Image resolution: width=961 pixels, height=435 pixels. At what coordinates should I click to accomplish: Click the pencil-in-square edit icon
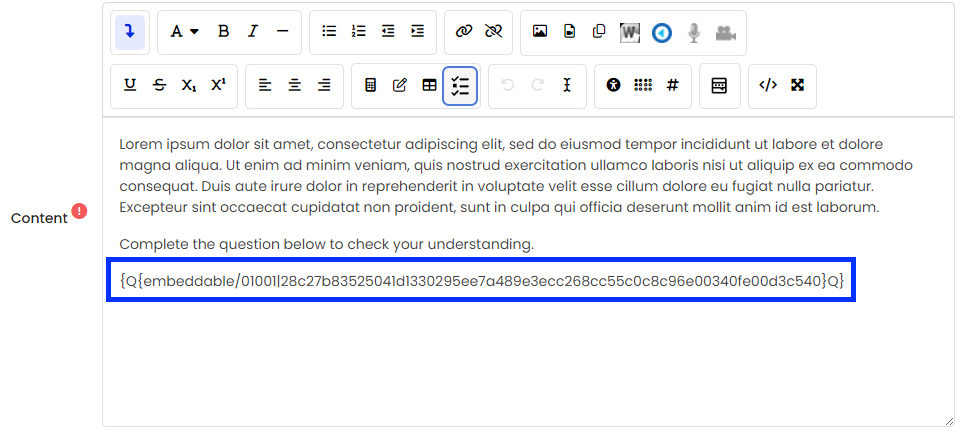(x=400, y=85)
